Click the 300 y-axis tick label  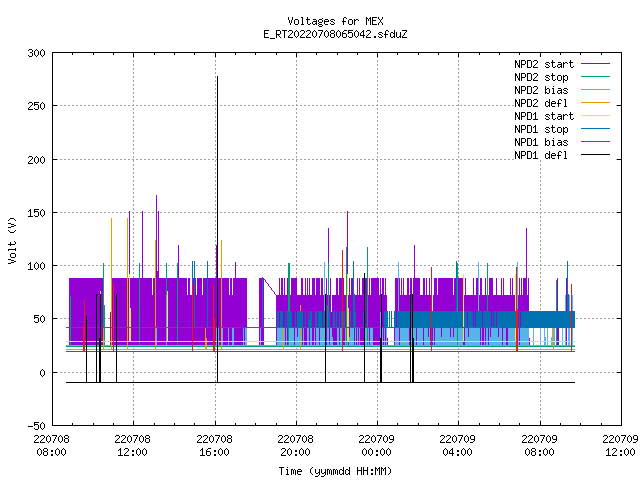pyautogui.click(x=36, y=53)
